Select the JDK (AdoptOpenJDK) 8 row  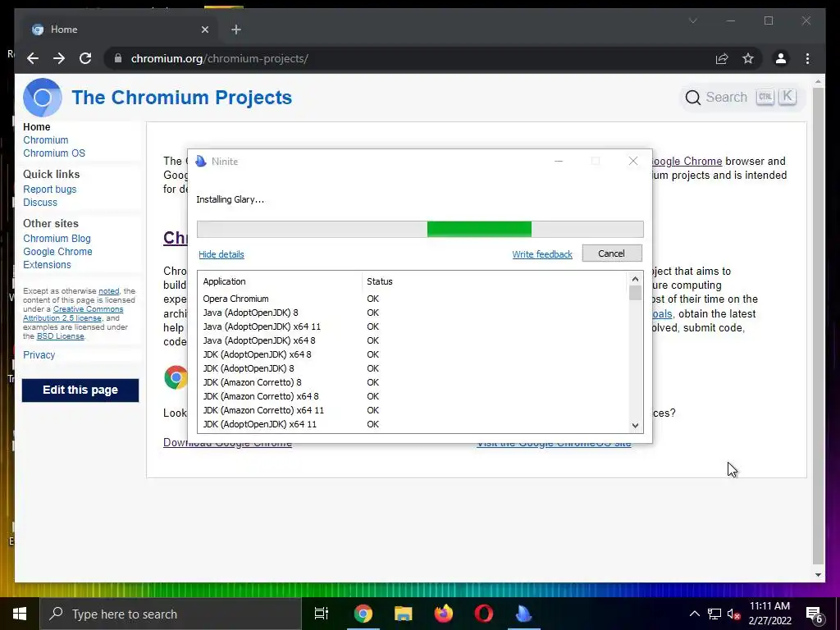(413, 368)
